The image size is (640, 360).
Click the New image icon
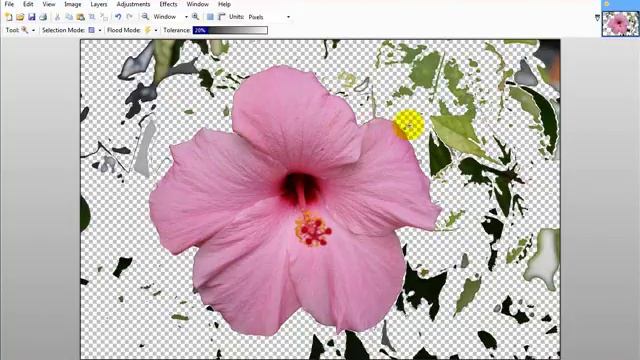[x=9, y=17]
